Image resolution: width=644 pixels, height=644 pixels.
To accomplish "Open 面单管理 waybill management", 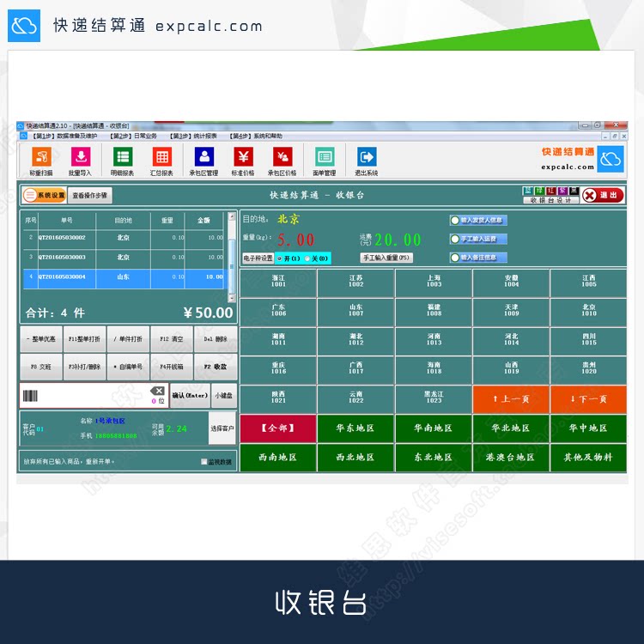I will (325, 161).
